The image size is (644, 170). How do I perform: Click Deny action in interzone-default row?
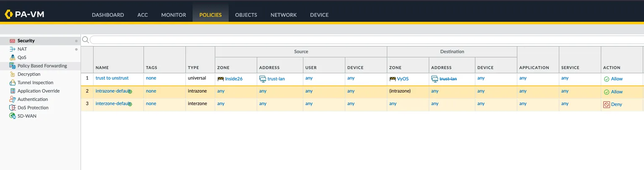(x=616, y=105)
